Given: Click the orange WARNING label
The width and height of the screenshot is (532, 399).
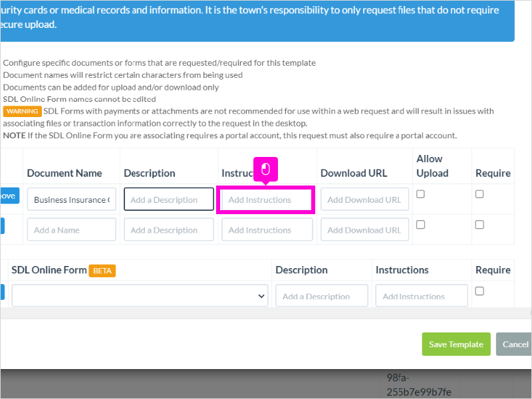Looking at the screenshot, I should (x=23, y=111).
